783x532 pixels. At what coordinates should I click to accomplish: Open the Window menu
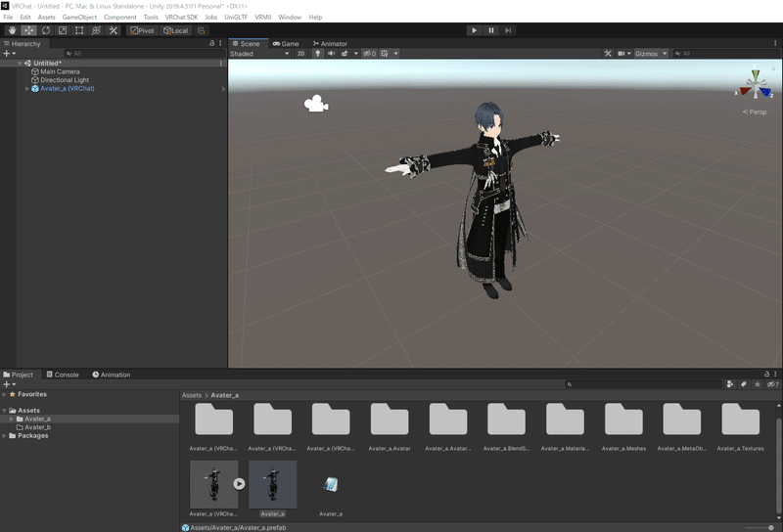coord(290,17)
